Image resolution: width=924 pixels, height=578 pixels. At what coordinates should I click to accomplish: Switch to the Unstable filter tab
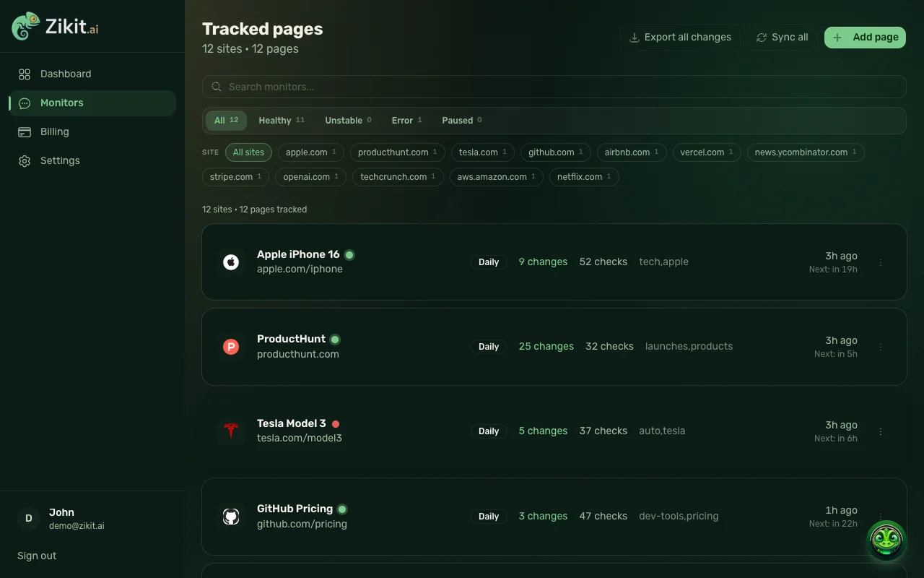(x=348, y=121)
